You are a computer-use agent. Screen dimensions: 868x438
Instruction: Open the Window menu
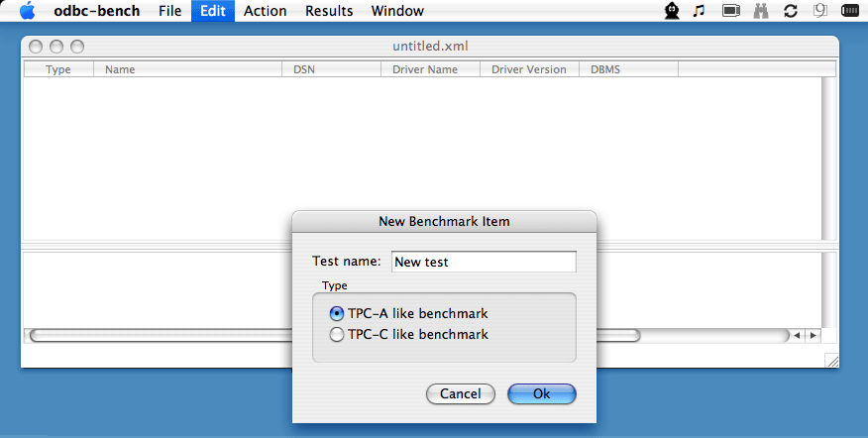(x=397, y=11)
